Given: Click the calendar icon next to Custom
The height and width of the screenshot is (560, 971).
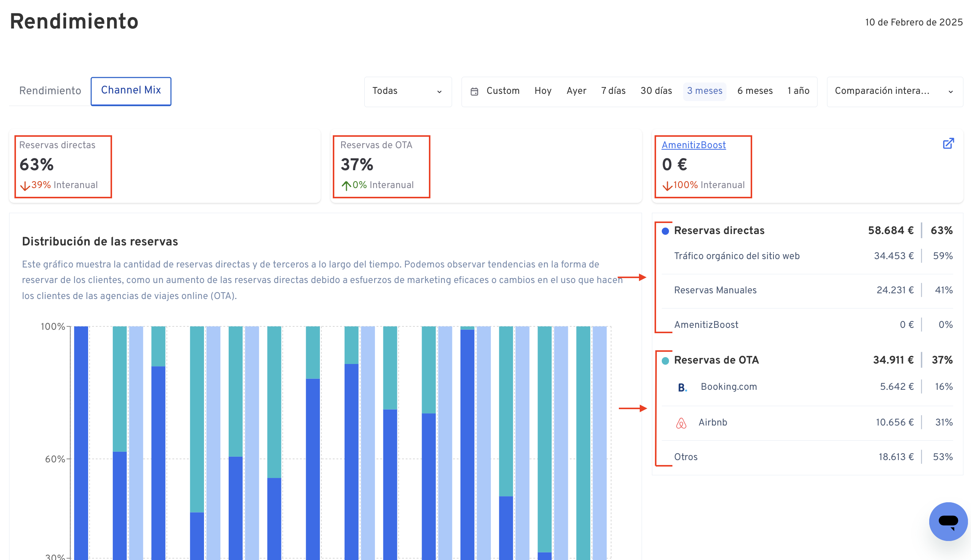Looking at the screenshot, I should click(474, 92).
